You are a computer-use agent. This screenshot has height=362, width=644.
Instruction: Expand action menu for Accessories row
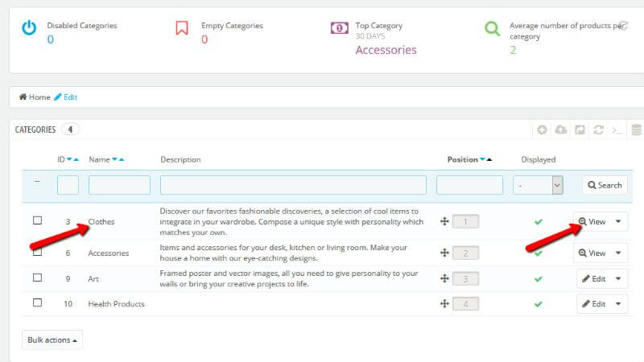coord(618,253)
